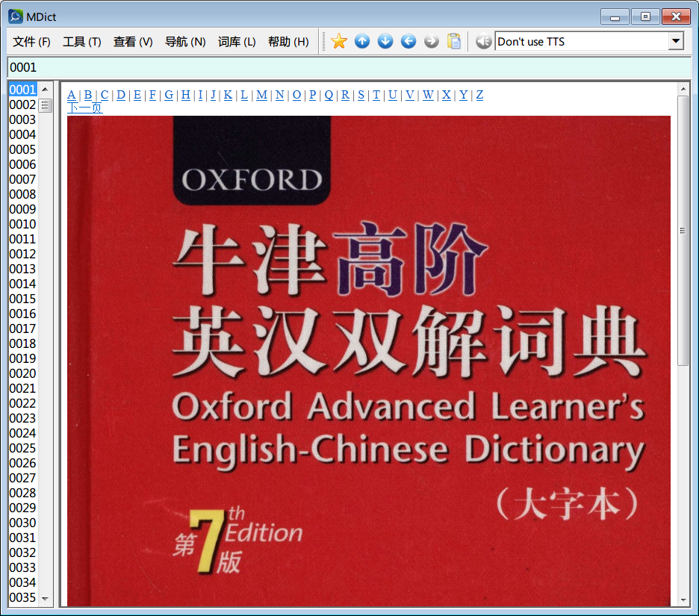Jump to letter K index link
The height and width of the screenshot is (616, 699).
(x=228, y=95)
